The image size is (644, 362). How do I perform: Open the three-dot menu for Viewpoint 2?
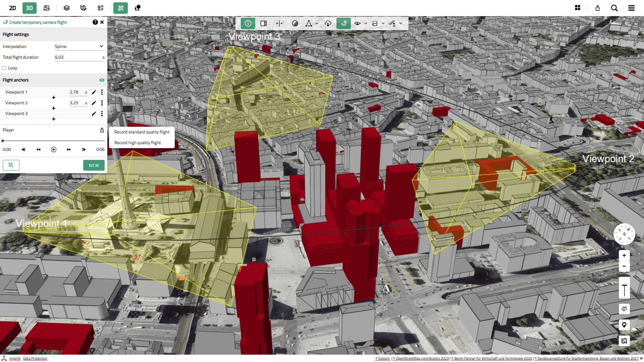pyautogui.click(x=102, y=103)
